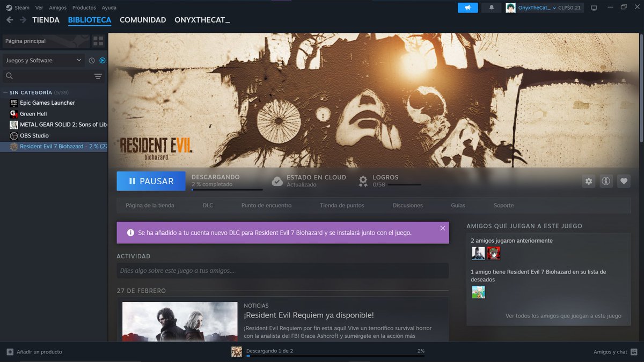The width and height of the screenshot is (644, 362).
Task: Add game to favorites with heart icon
Action: point(624,182)
